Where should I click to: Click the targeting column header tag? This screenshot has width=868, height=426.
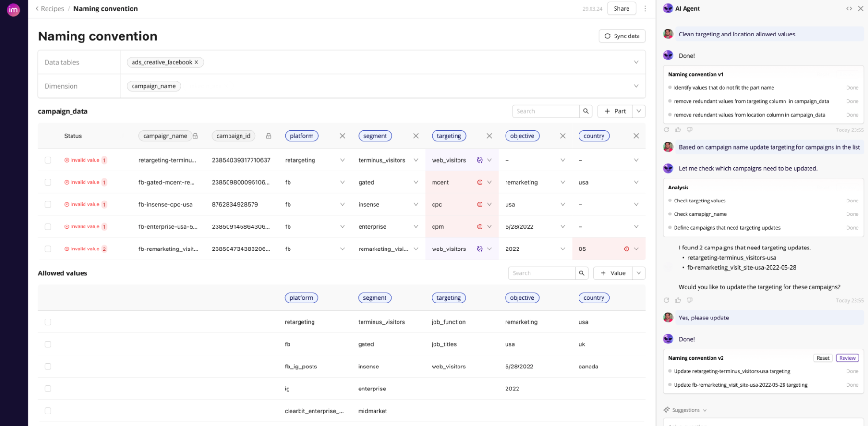coord(448,136)
